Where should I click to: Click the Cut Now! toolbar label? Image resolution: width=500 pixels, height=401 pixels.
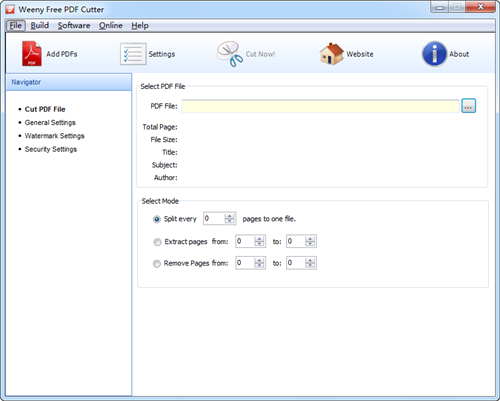(x=260, y=54)
